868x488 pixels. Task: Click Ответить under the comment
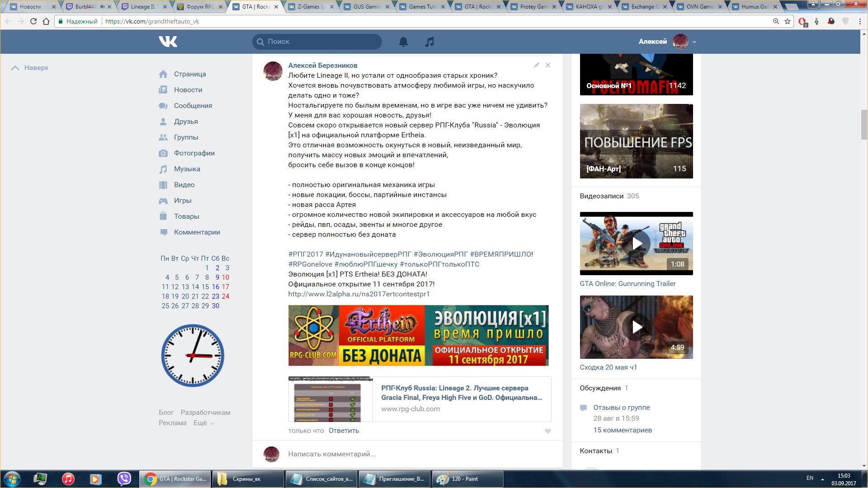tap(344, 431)
